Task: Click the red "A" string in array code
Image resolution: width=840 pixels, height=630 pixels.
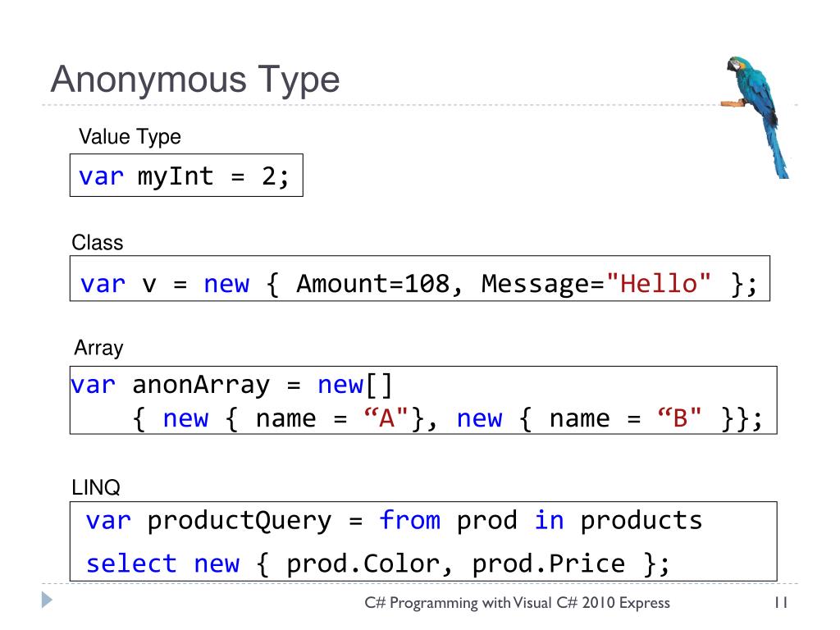Action: point(386,418)
